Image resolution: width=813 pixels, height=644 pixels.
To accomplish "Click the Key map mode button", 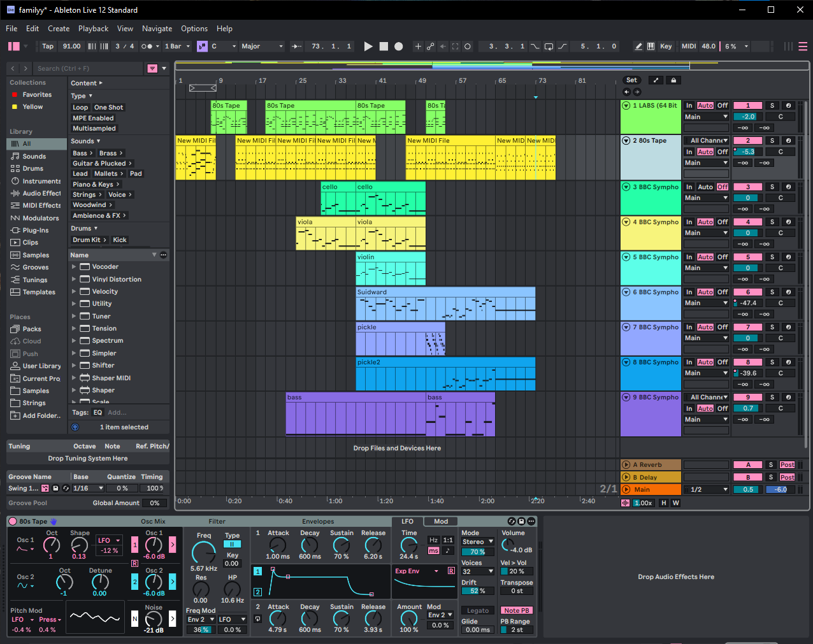I will pos(666,46).
